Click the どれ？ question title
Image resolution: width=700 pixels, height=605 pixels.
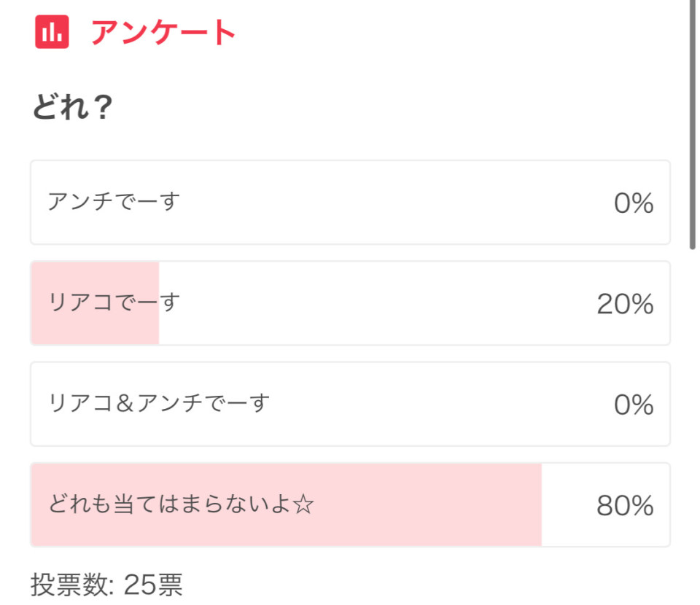coord(72,107)
